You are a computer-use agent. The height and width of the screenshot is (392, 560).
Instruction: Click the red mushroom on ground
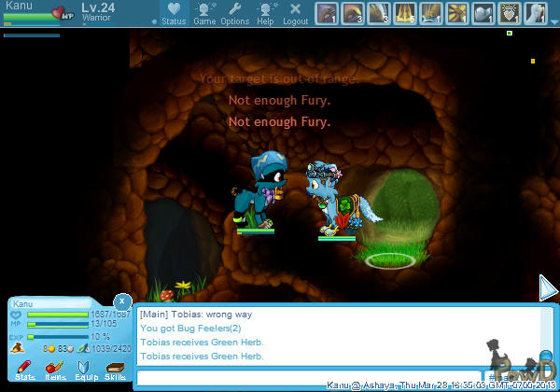pyautogui.click(x=166, y=296)
